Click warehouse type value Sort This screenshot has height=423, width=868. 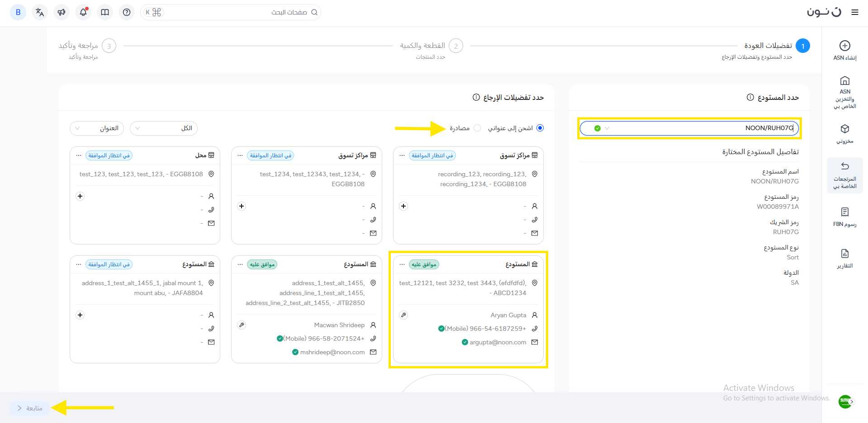(x=792, y=257)
